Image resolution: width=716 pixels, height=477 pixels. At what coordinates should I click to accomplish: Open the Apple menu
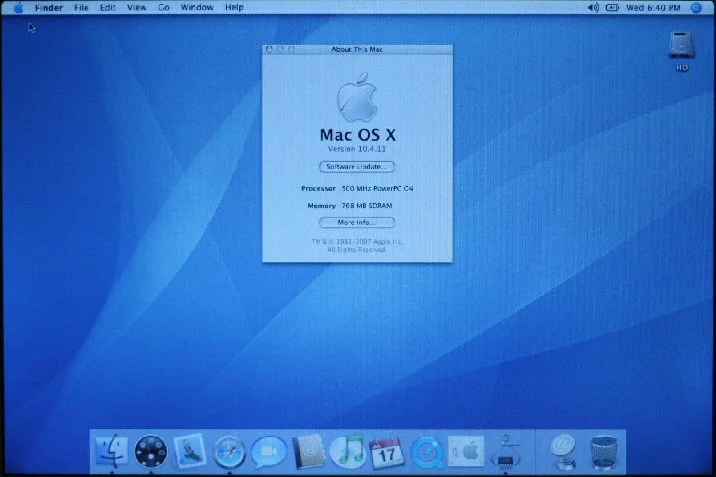19,8
